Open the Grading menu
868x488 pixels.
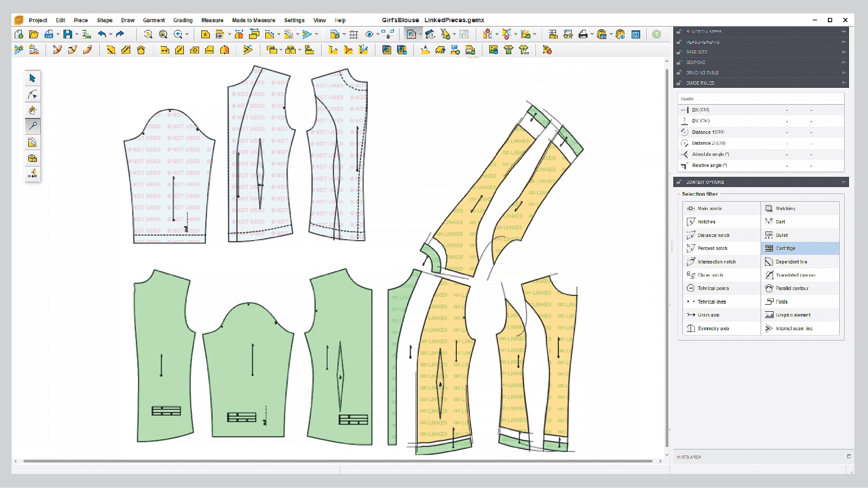(x=183, y=20)
